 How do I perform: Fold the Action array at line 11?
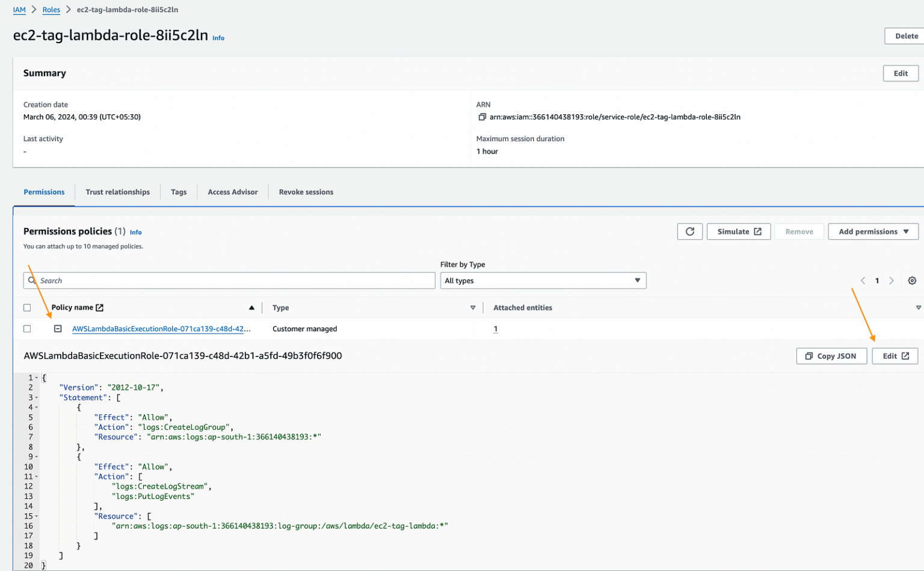[37, 477]
